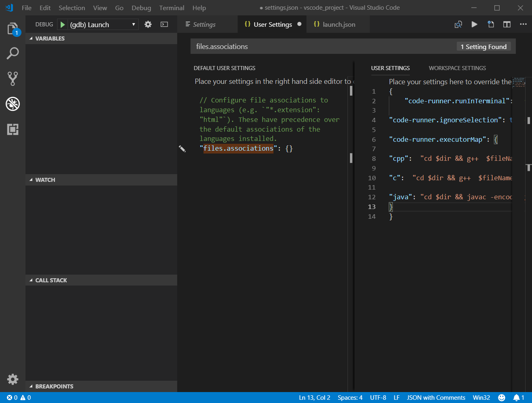Screen dimensions: 532x403
Task: Open the Help menu
Action: [x=199, y=8]
